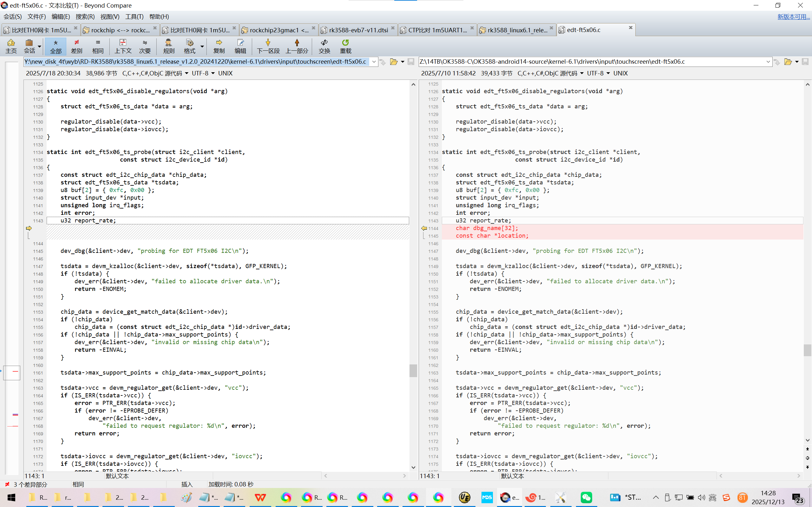Click the 新版本可用 link
The width and height of the screenshot is (812, 507).
coord(793,16)
